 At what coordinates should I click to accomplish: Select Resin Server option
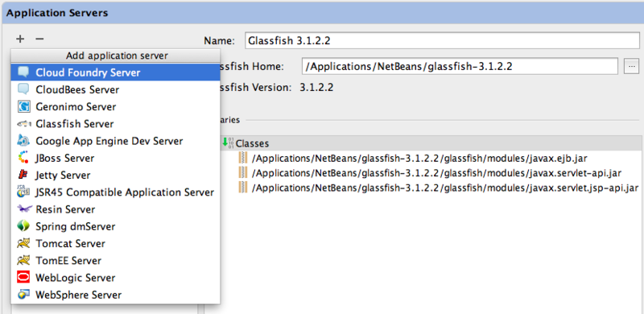tap(115, 209)
